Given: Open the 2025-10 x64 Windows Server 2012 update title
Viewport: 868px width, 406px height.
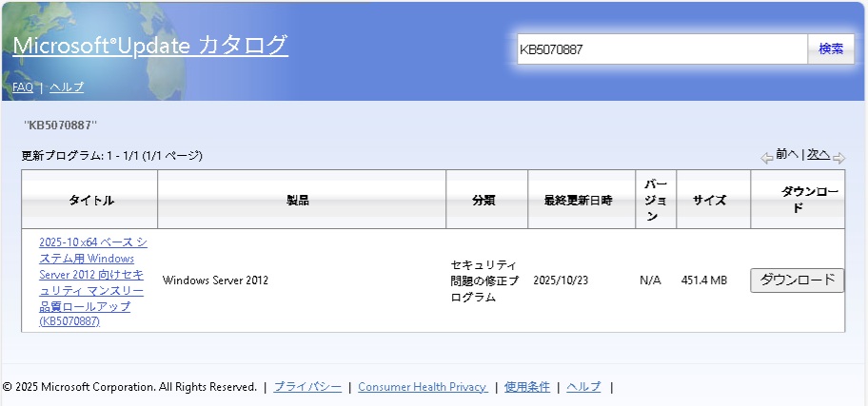Looking at the screenshot, I should 93,281.
